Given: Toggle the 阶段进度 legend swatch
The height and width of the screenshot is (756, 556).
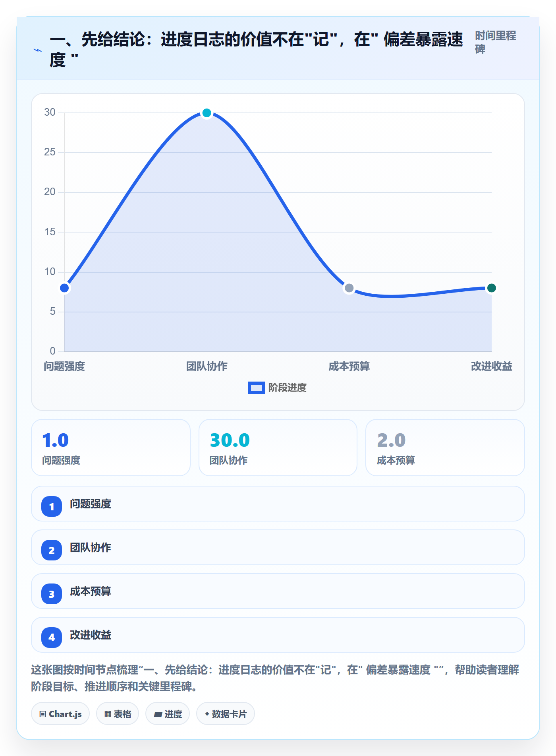Looking at the screenshot, I should (x=256, y=388).
